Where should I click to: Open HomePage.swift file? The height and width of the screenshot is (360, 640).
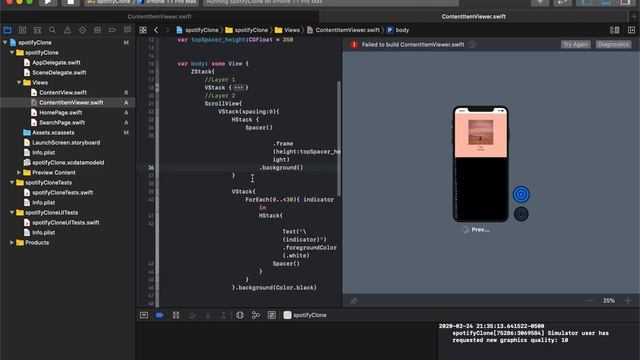coord(60,113)
